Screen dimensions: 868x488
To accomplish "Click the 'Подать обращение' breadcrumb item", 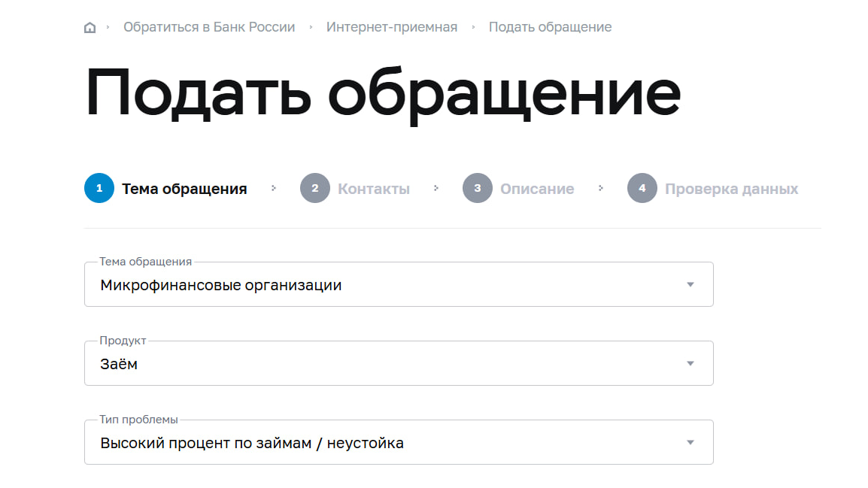I will click(x=550, y=27).
